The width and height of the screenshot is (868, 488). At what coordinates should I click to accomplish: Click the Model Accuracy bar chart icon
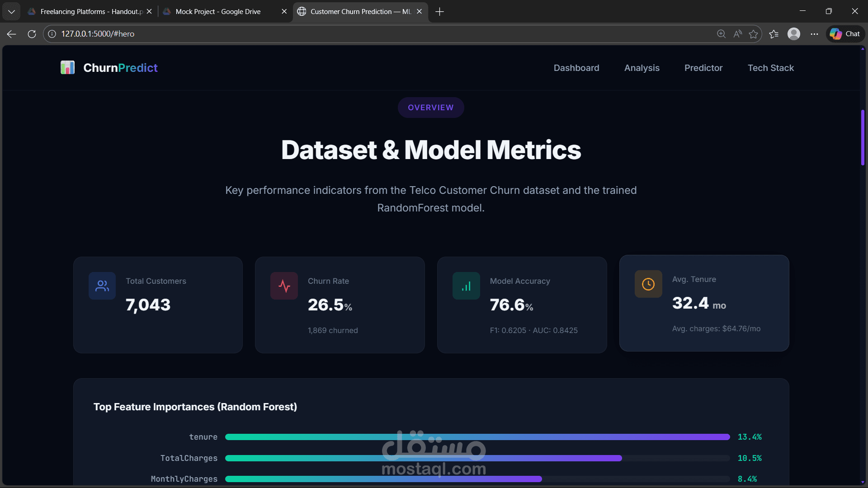pos(466,286)
